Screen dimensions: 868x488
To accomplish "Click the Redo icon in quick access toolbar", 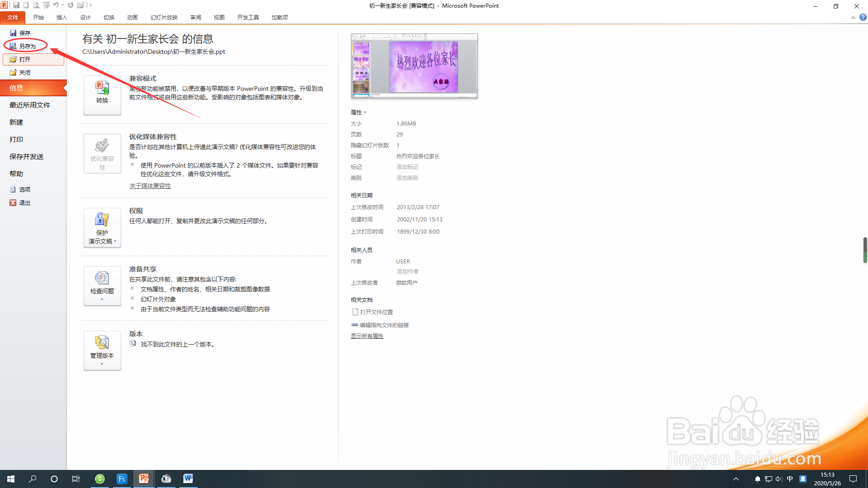I will click(x=71, y=5).
